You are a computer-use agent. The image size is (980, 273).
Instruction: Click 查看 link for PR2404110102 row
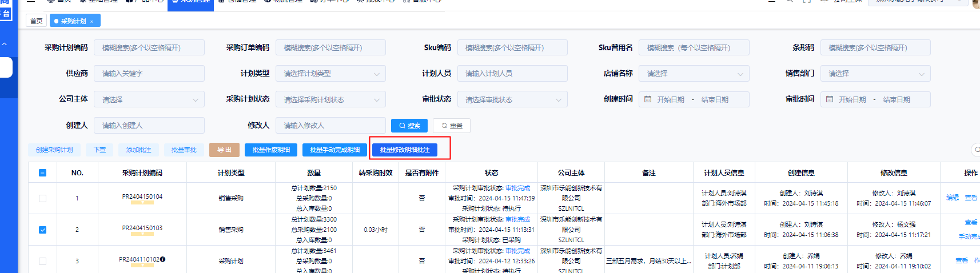[x=962, y=260]
